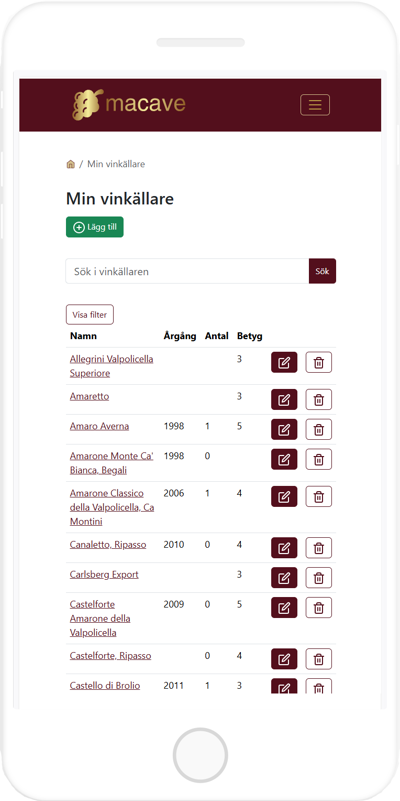Open the hamburger navigation menu

[x=315, y=105]
